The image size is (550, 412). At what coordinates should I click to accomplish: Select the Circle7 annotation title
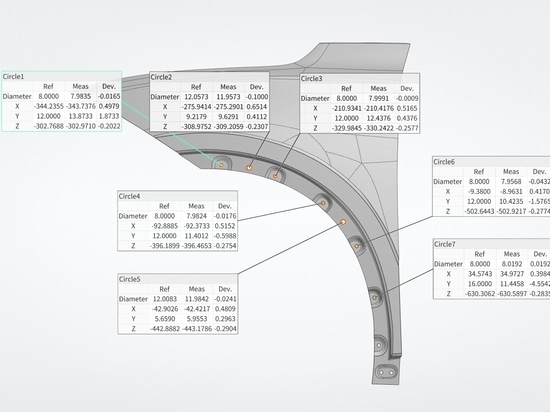point(444,244)
